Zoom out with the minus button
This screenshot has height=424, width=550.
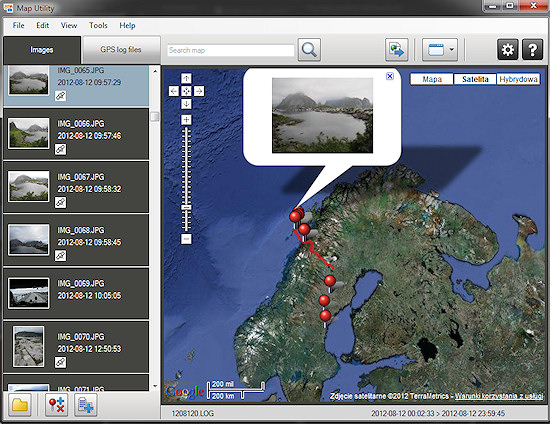click(186, 239)
